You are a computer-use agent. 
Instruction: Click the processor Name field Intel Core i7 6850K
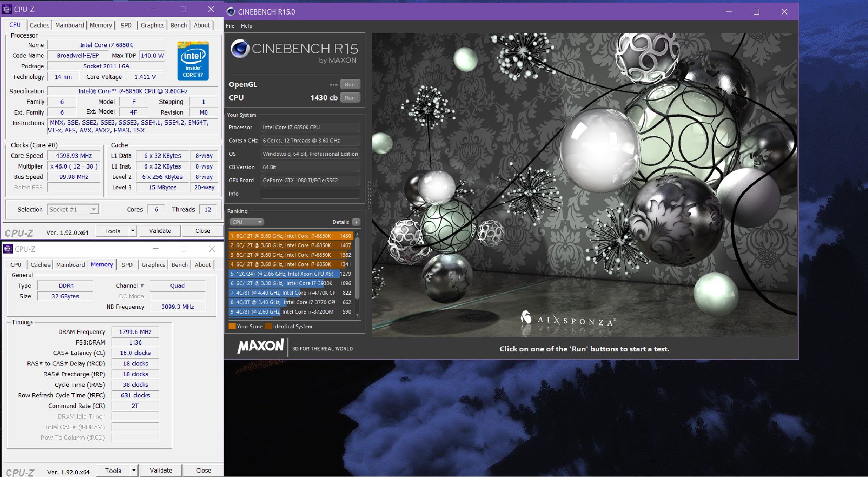click(106, 45)
